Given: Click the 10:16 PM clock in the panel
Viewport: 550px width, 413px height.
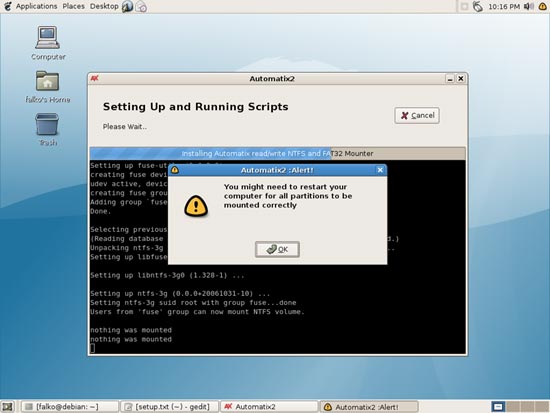Looking at the screenshot, I should pos(504,6).
